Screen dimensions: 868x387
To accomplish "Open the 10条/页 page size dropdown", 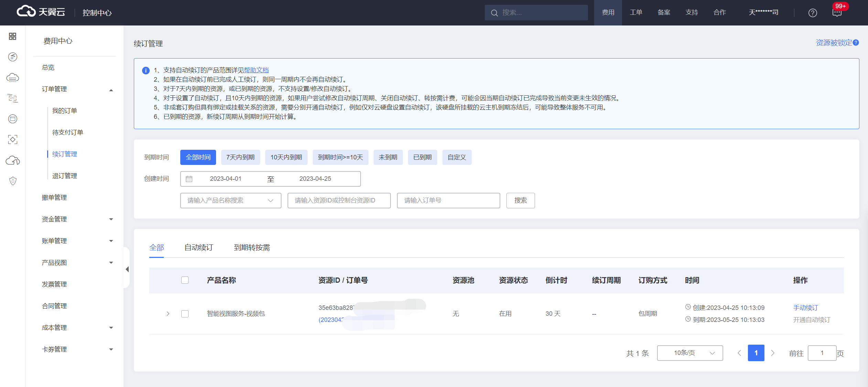I will click(689, 353).
